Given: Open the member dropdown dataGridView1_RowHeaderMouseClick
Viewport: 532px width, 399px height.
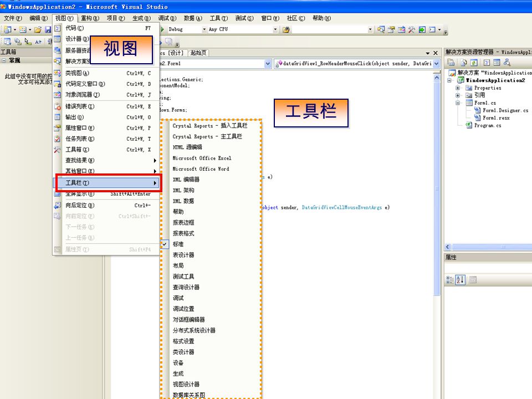Looking at the screenshot, I should point(436,63).
